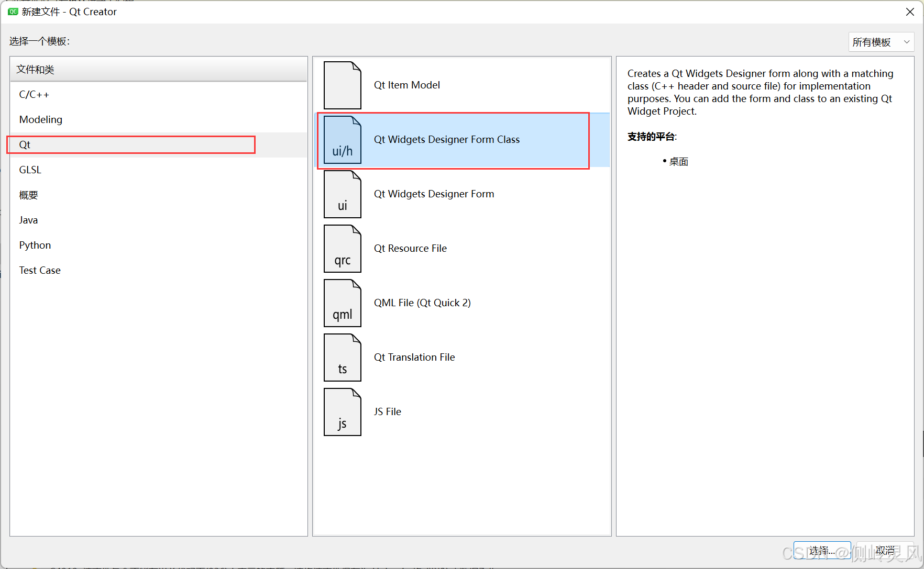Choose the Qt Resource File template
The width and height of the screenshot is (924, 569).
coord(462,249)
